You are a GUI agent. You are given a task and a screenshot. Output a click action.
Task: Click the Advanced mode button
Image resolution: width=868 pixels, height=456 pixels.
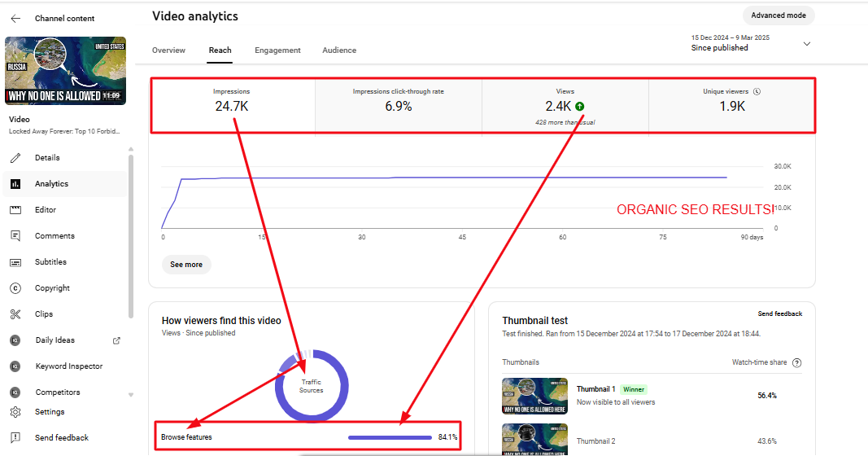[779, 15]
